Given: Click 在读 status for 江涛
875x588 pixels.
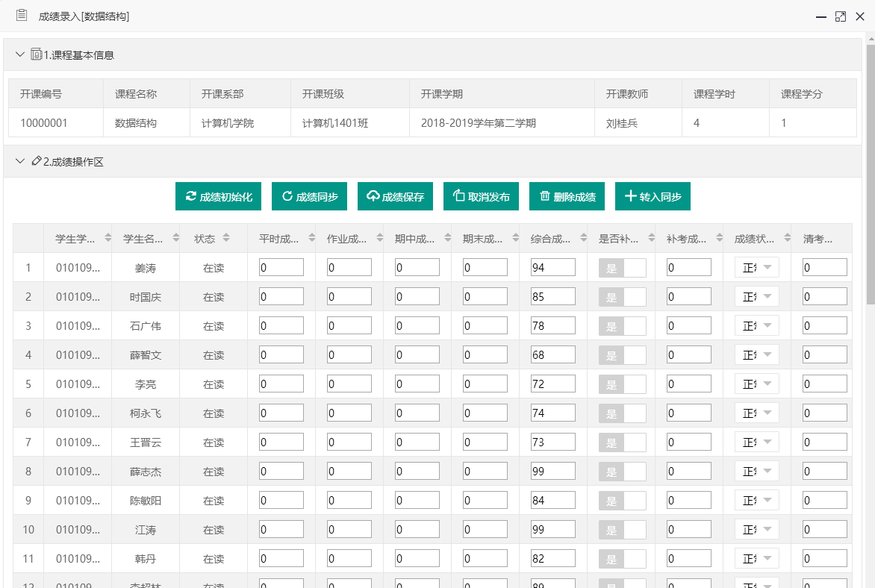Looking at the screenshot, I should 214,530.
